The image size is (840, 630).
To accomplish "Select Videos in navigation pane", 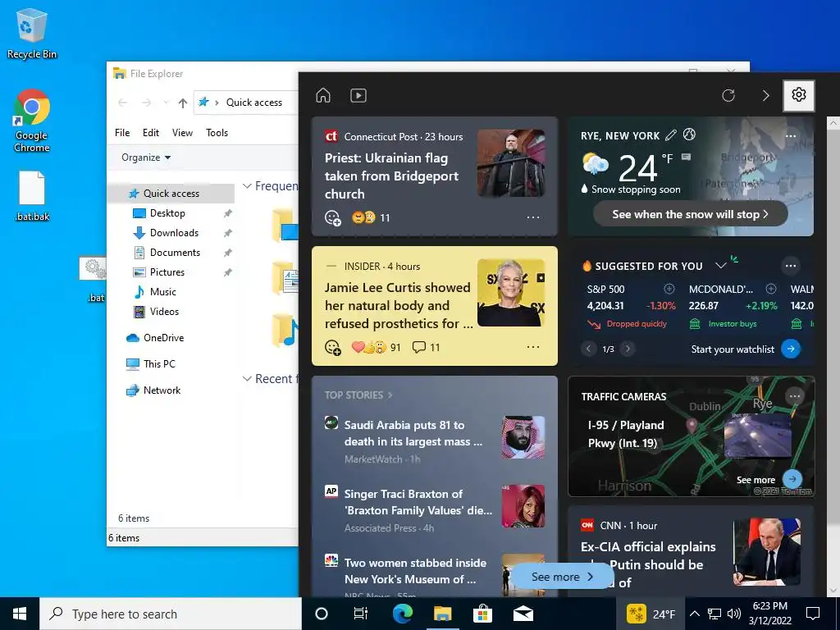I will pos(164,311).
